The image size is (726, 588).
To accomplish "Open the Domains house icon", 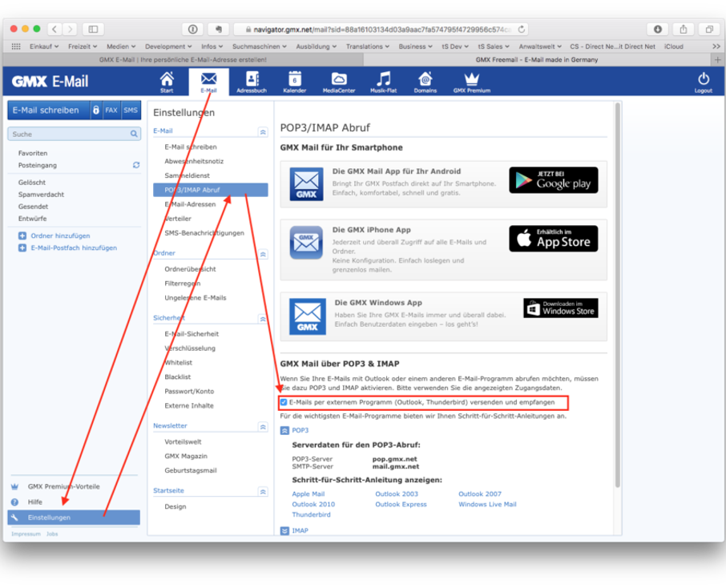I will click(x=425, y=79).
